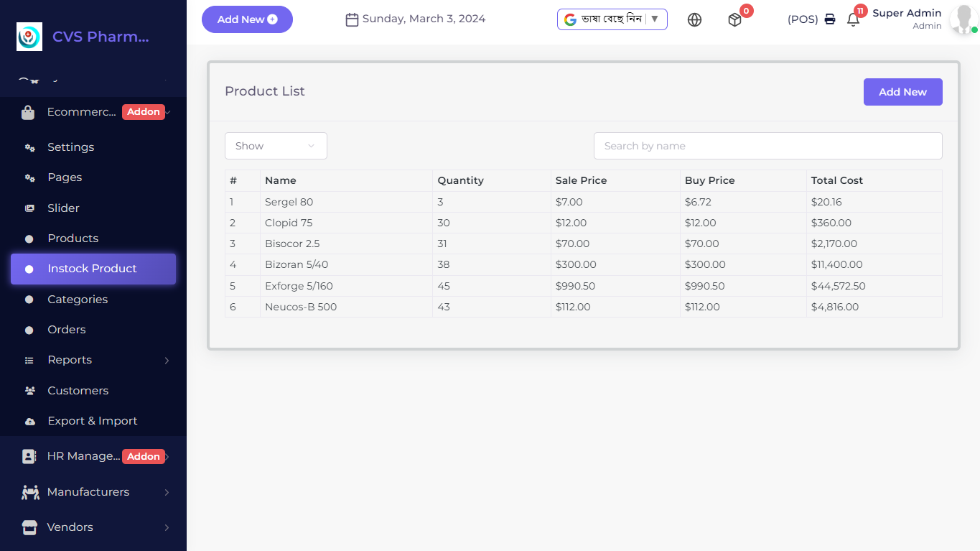980x551 pixels.
Task: Click the globe icon in top bar
Action: point(694,20)
